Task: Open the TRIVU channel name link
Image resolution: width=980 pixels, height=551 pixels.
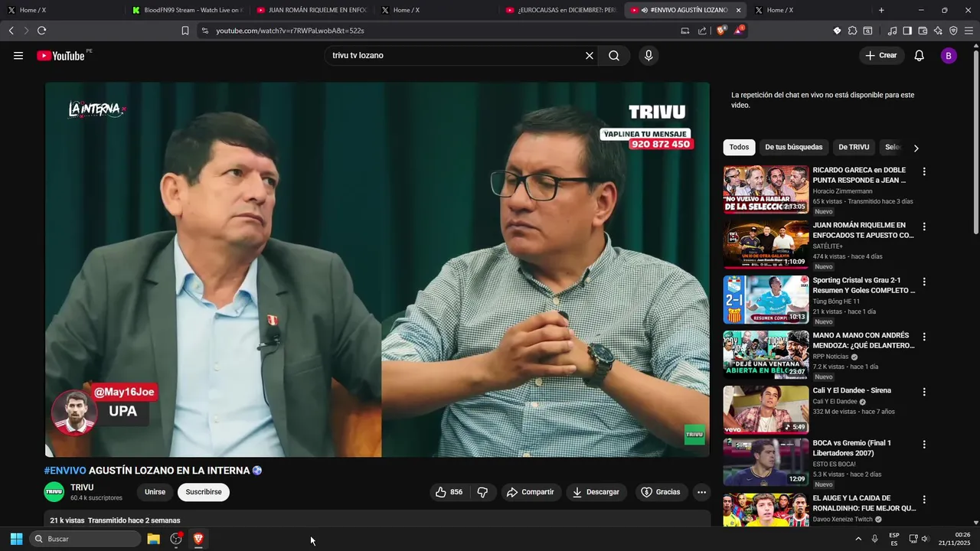Action: 82,487
